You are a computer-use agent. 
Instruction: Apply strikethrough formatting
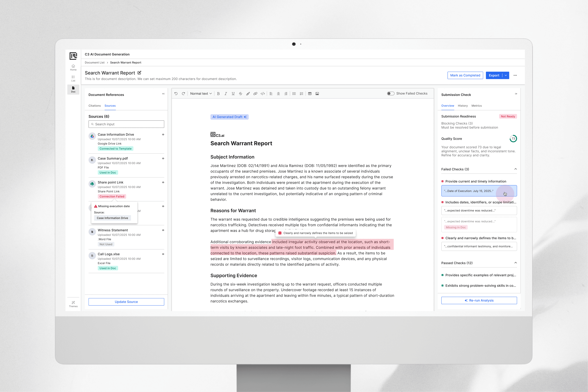coord(241,94)
